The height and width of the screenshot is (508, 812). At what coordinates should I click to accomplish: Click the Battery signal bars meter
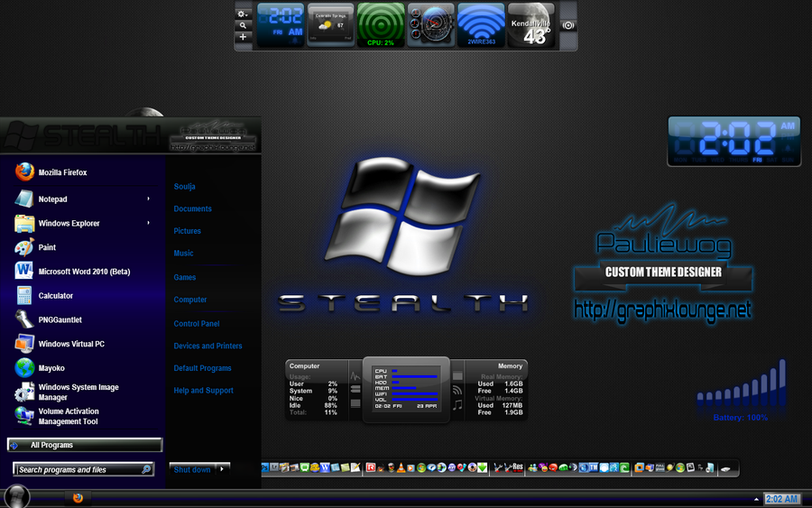pyautogui.click(x=741, y=388)
